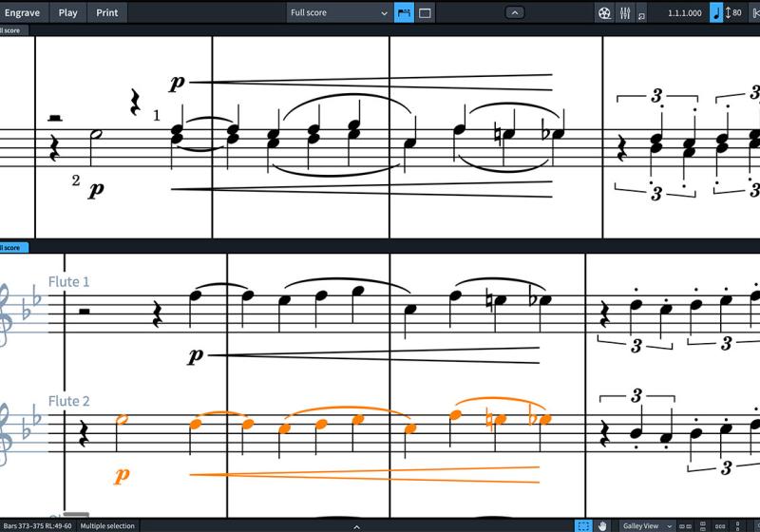Open the Video window film reel icon
The image size is (760, 532).
coord(604,12)
